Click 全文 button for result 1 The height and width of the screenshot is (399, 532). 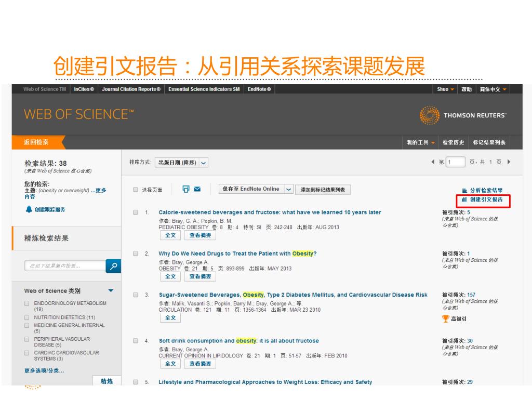tap(170, 235)
